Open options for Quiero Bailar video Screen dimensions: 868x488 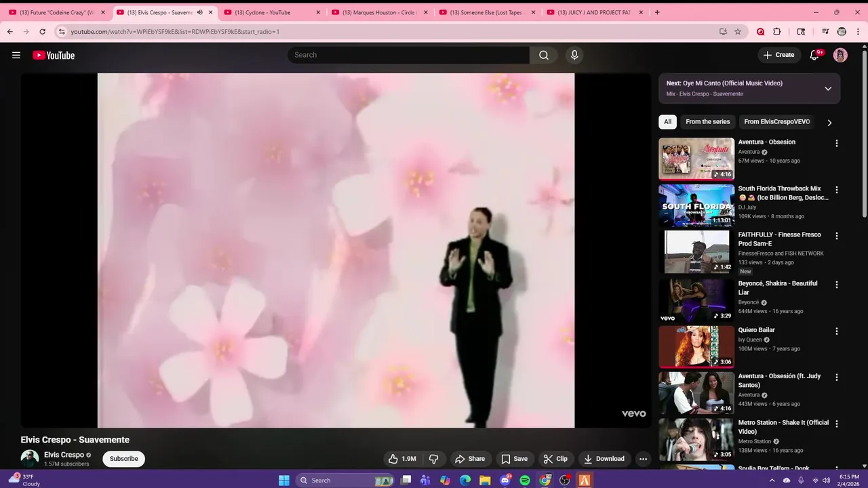(x=836, y=331)
